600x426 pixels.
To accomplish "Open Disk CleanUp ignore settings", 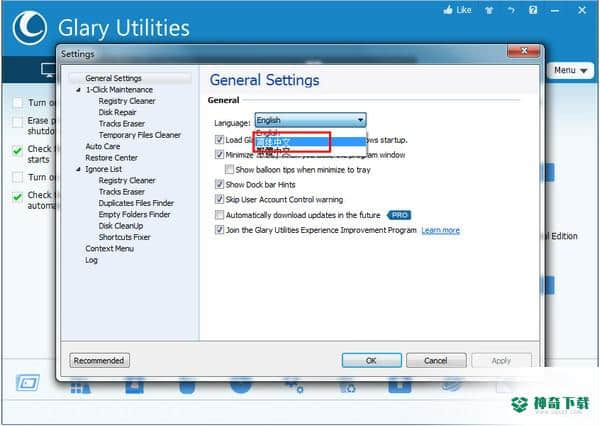I will pos(121,226).
